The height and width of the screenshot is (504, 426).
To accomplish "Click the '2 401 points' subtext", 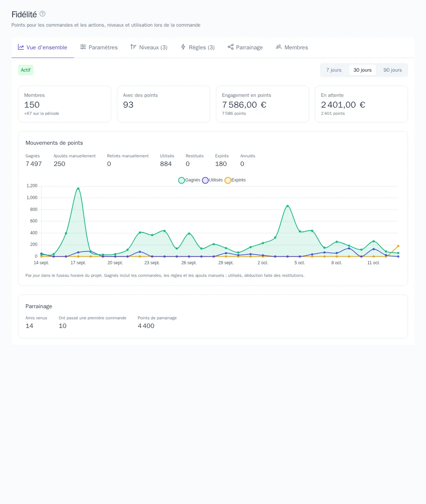I will click(x=333, y=113).
